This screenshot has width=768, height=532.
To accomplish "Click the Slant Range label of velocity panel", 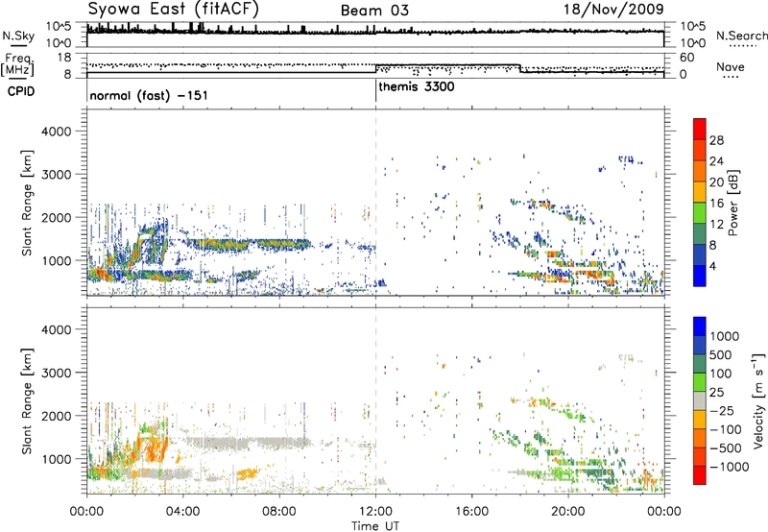I will [27, 400].
